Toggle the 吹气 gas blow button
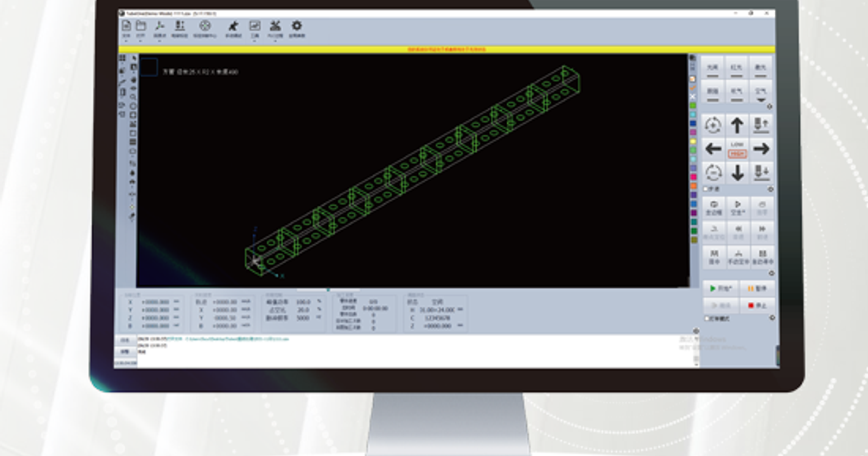 pos(737,92)
